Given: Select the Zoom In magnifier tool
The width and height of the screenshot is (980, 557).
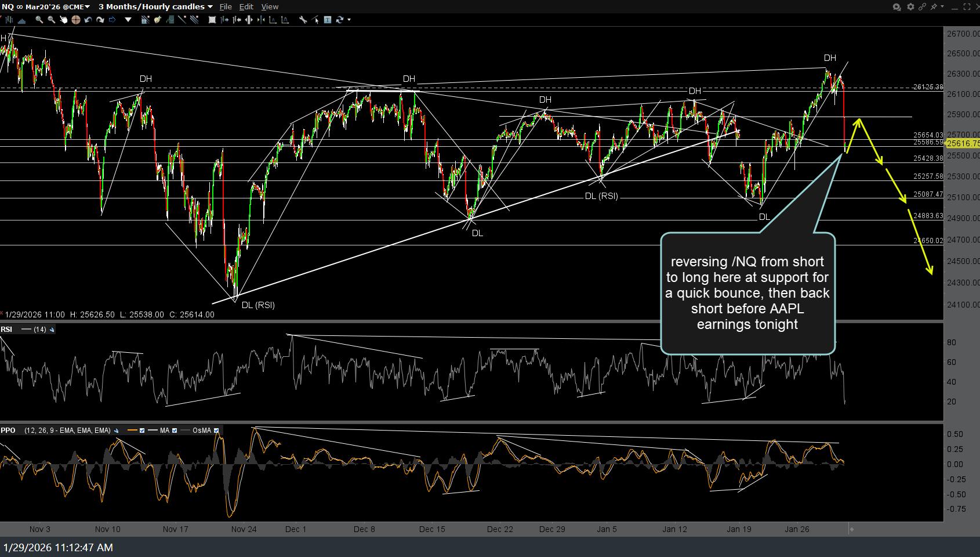Looking at the screenshot, I should pos(39,19).
